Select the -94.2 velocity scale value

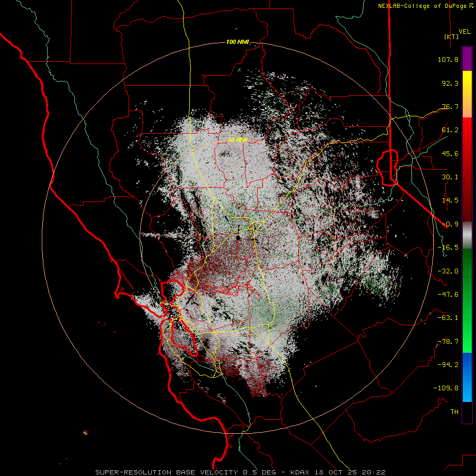pyautogui.click(x=448, y=365)
